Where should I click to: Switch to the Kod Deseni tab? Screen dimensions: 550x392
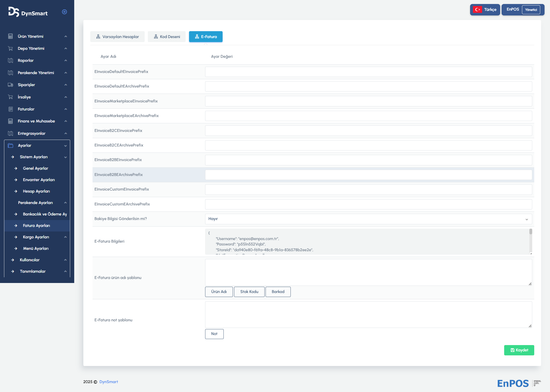click(167, 37)
